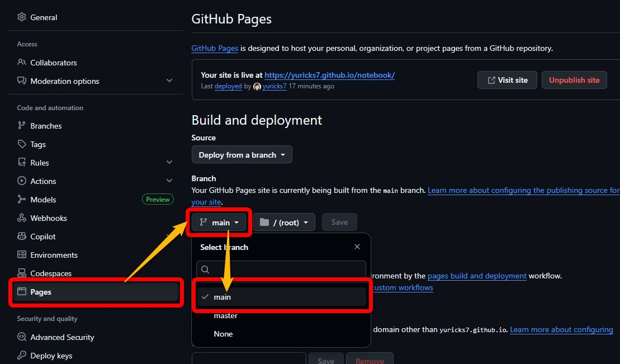
Task: Expand Moderation options section
Action: tap(169, 81)
